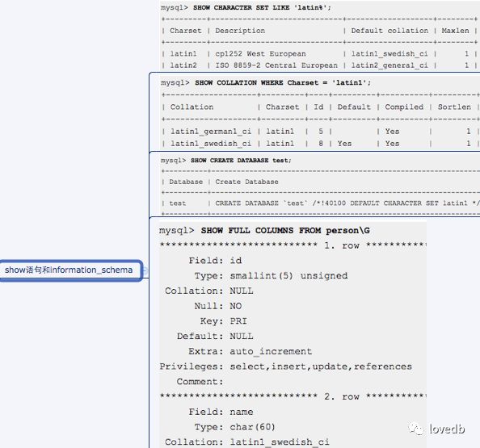Select the SHOW CHARACTER SET image node

point(319,36)
